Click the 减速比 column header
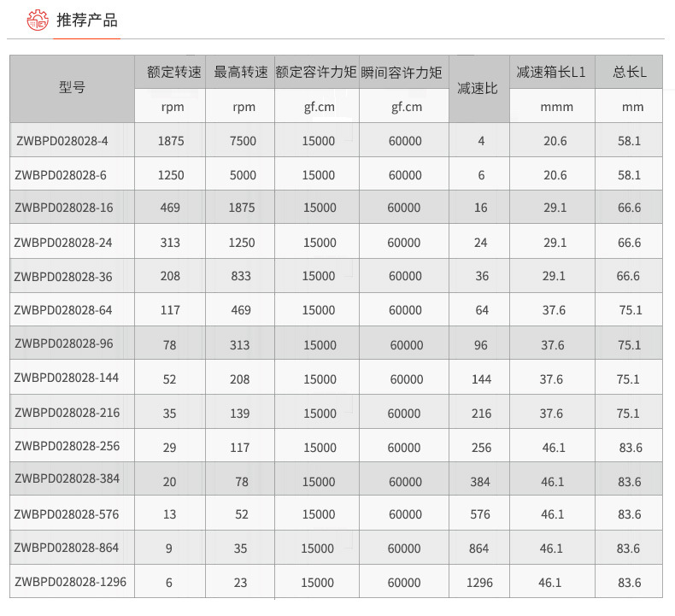This screenshot has height=616, width=675. click(x=478, y=88)
